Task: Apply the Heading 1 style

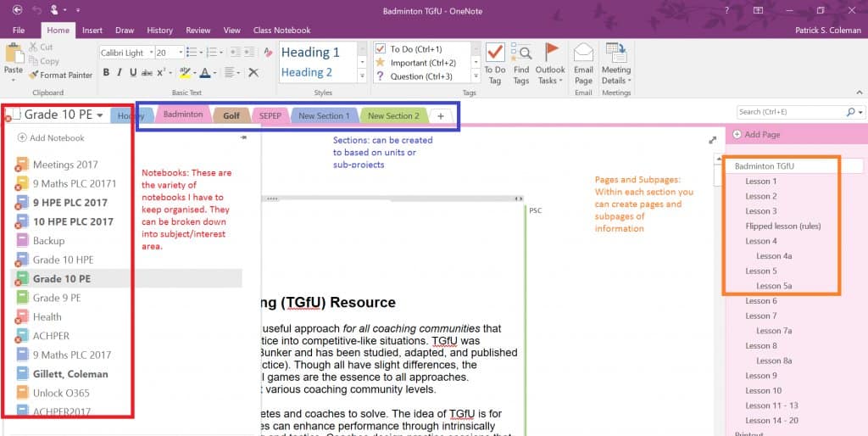Action: tap(310, 52)
